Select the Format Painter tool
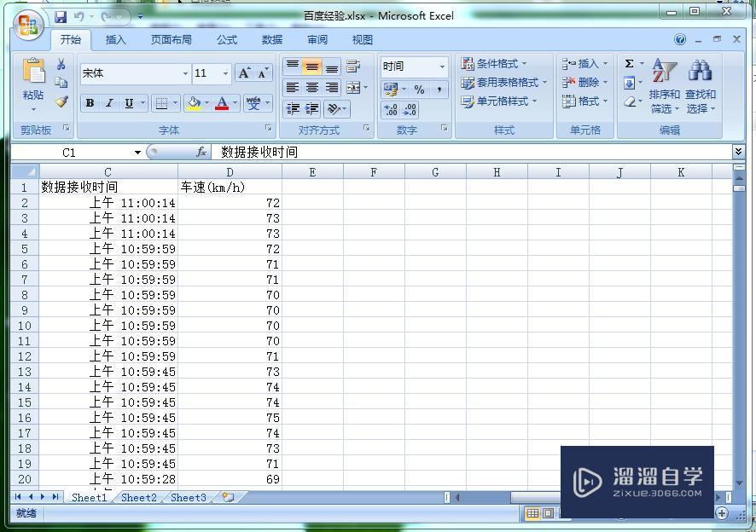The image size is (756, 532). pyautogui.click(x=61, y=102)
